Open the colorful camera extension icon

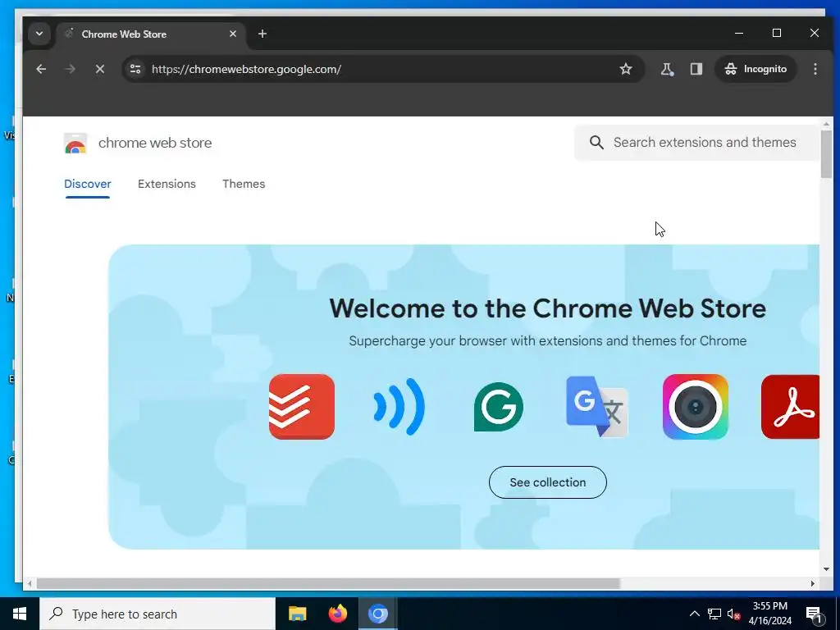coord(696,407)
